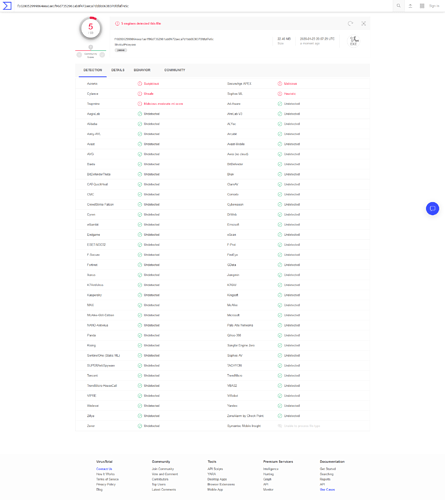The height and width of the screenshot is (500, 445).
Task: Reanalyze the file with refresh icon
Action: point(350,23)
